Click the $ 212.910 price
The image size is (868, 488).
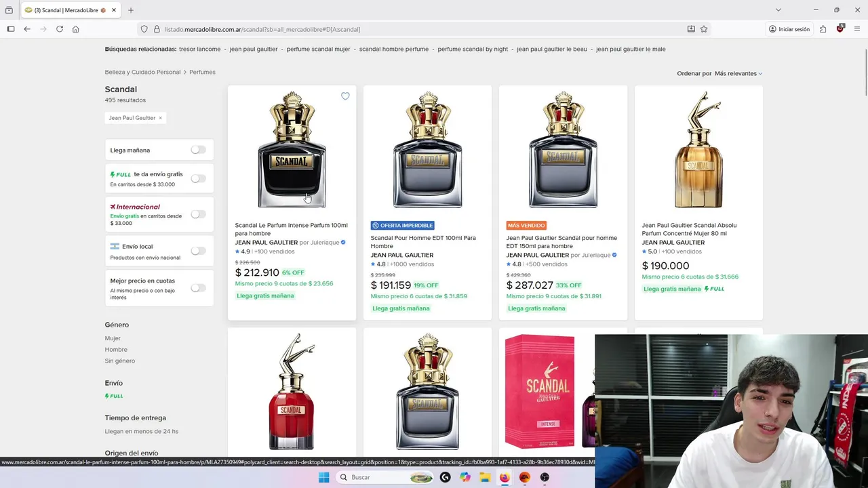click(x=257, y=272)
